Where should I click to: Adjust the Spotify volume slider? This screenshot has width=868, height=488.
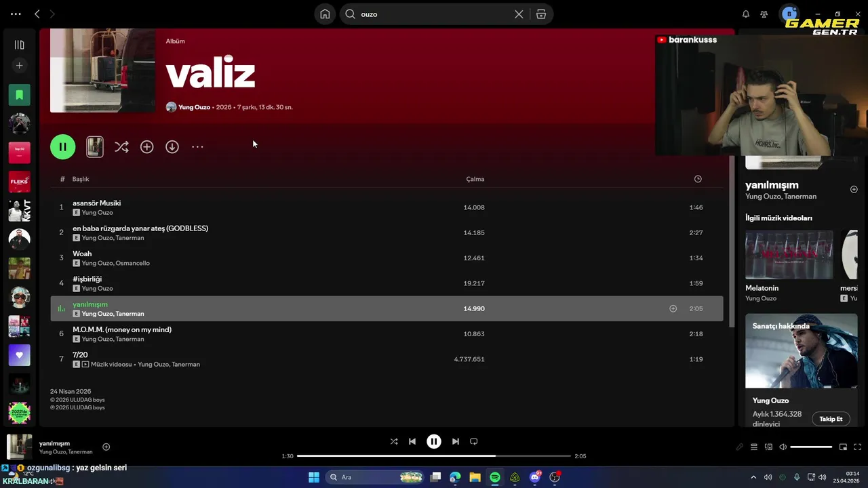[811, 447]
